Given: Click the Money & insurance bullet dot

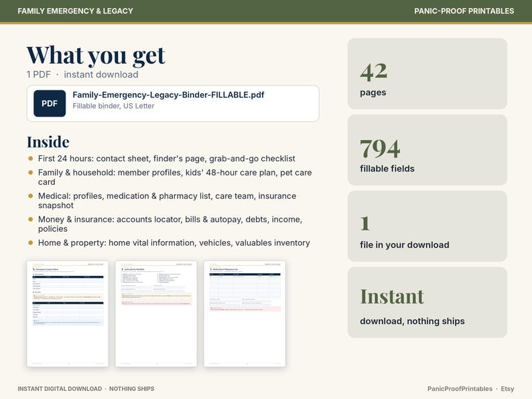Looking at the screenshot, I should pos(31,220).
